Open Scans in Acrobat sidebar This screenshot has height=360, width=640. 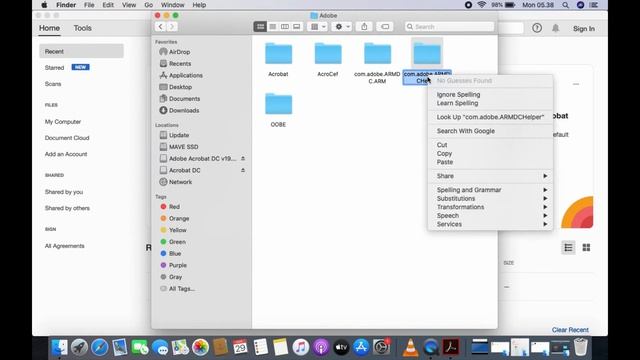click(53, 84)
